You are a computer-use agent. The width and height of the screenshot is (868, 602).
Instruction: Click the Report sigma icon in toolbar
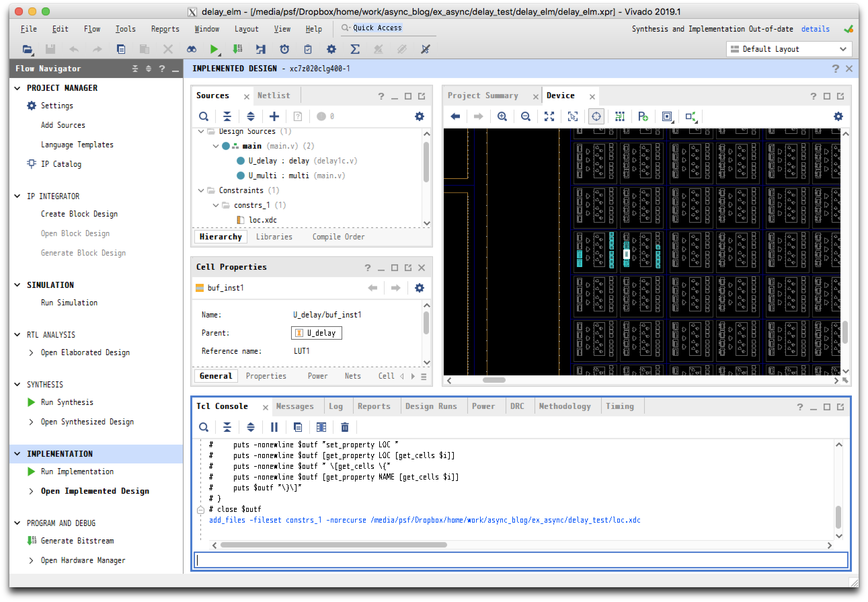point(355,49)
